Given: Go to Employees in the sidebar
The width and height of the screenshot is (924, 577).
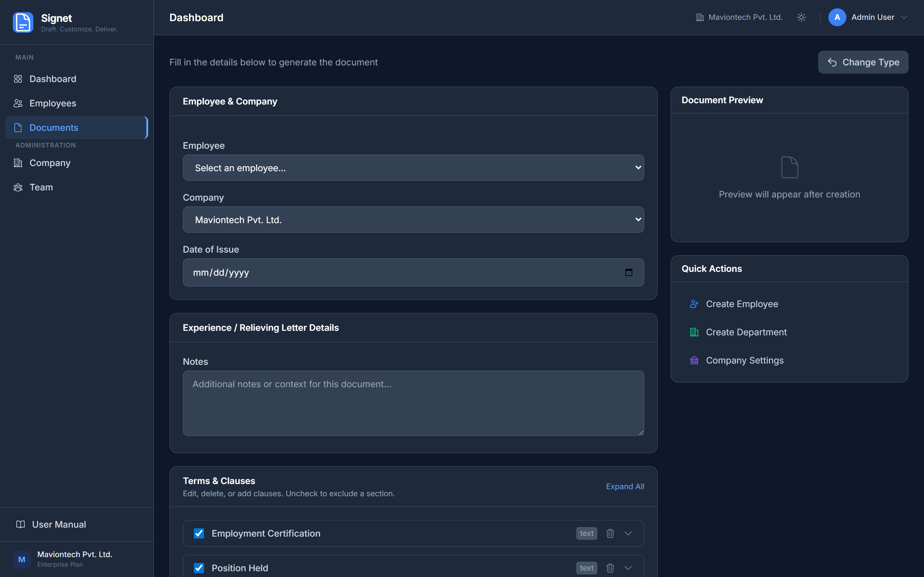Looking at the screenshot, I should tap(53, 104).
